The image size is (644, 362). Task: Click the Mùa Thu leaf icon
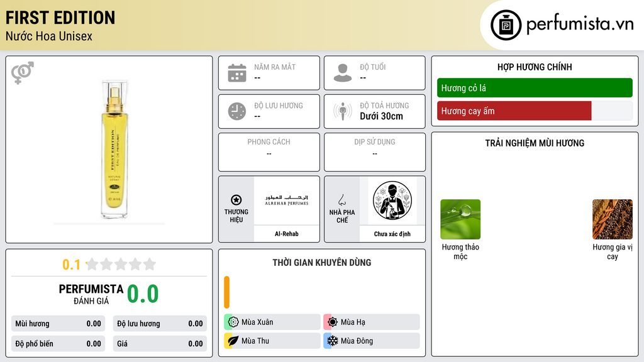(x=233, y=341)
